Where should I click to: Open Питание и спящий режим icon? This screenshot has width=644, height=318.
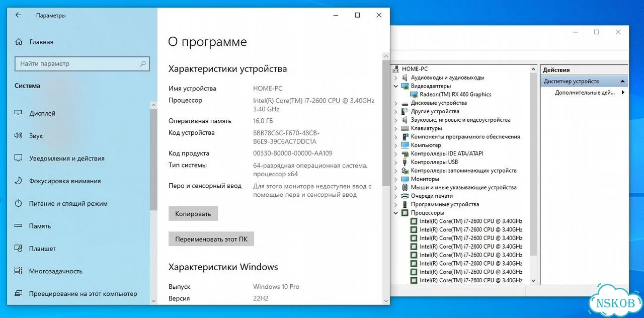[x=19, y=203]
